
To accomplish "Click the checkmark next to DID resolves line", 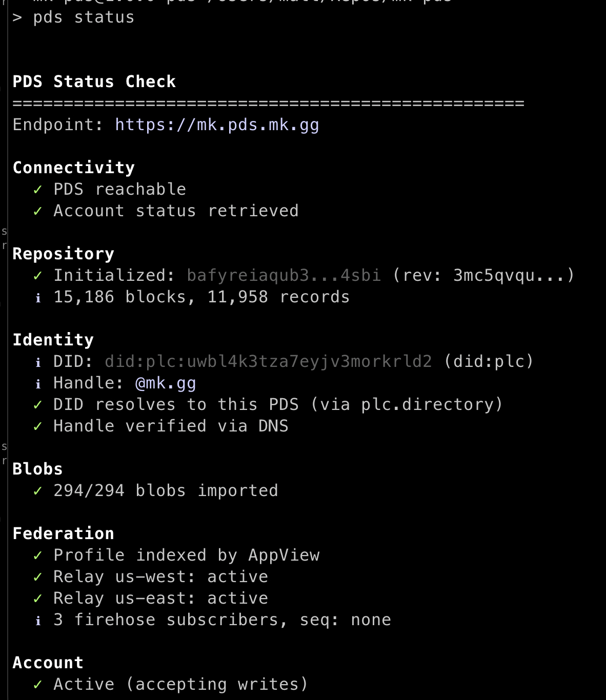I will (x=37, y=405).
